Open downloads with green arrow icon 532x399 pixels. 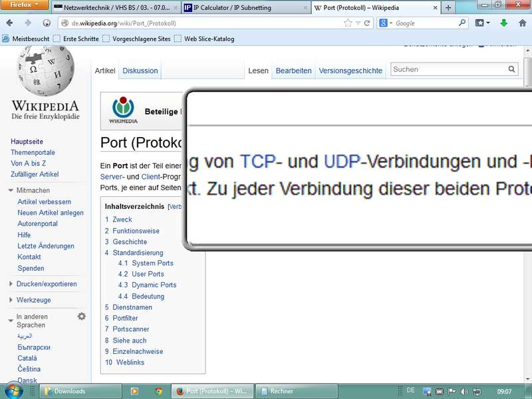click(504, 23)
